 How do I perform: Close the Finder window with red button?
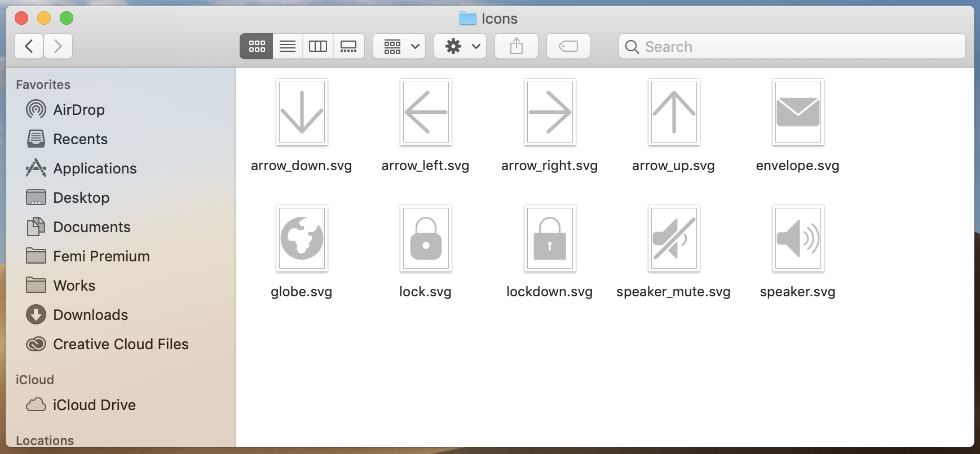[x=21, y=18]
